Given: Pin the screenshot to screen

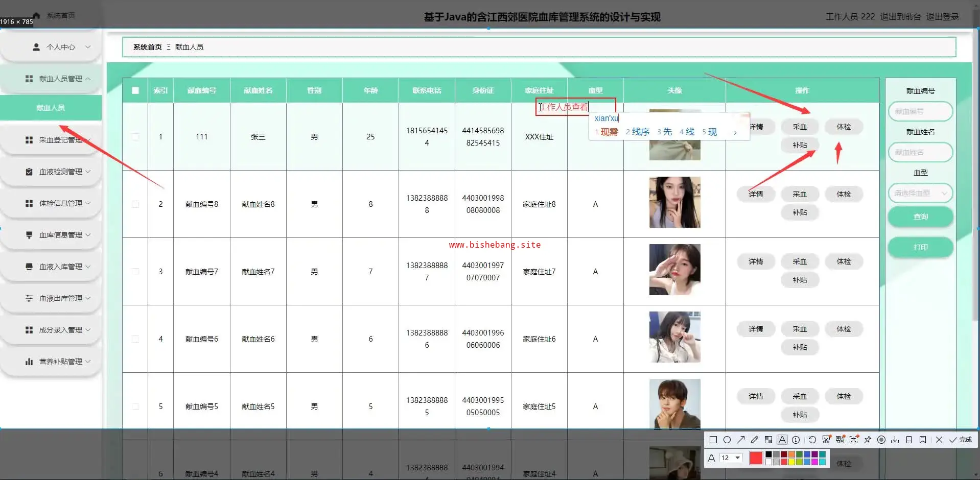Looking at the screenshot, I should [x=868, y=440].
